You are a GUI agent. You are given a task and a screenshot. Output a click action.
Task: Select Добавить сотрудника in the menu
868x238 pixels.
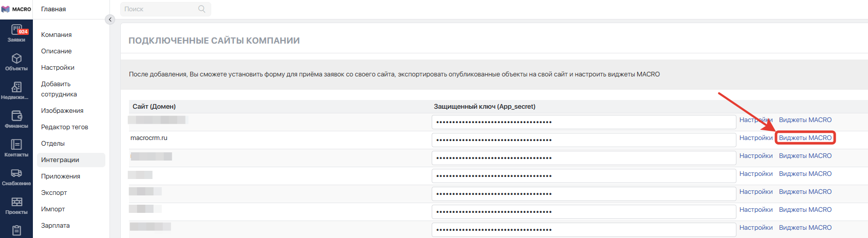pos(59,89)
